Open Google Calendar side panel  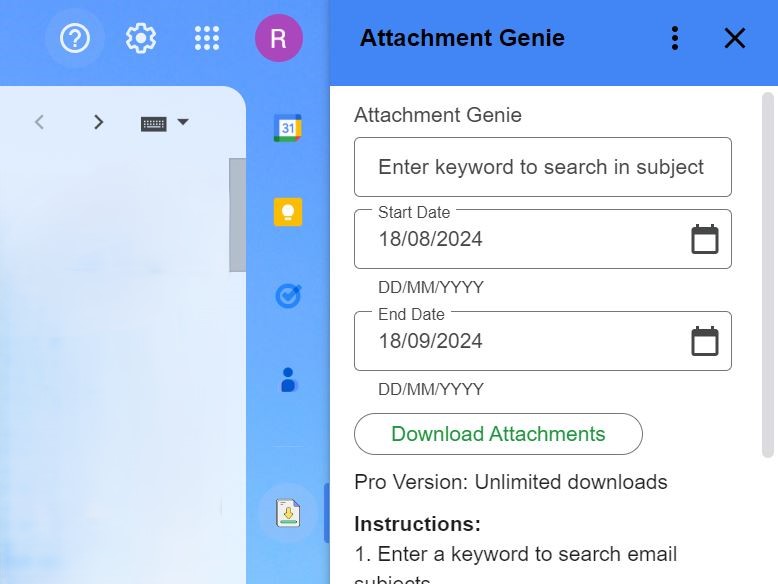[x=288, y=128]
